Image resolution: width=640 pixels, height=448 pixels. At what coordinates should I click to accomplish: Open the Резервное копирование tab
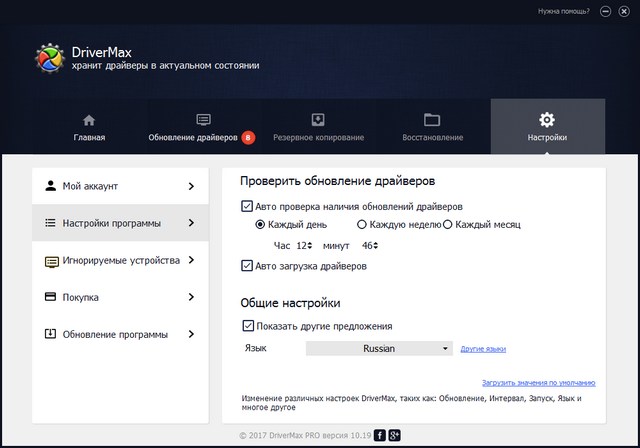pyautogui.click(x=318, y=127)
